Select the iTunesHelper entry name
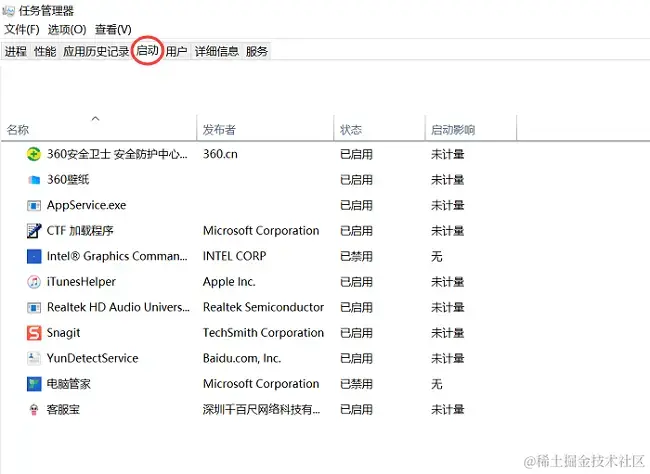Image resolution: width=650 pixels, height=474 pixels. click(x=81, y=282)
